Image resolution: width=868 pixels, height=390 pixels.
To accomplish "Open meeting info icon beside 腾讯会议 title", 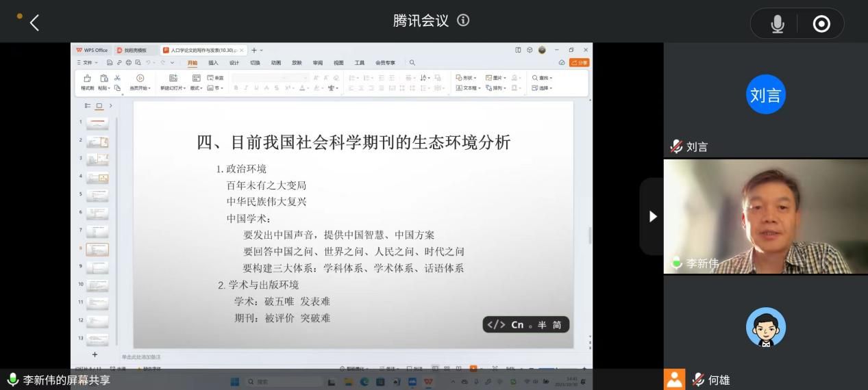I will pos(463,21).
